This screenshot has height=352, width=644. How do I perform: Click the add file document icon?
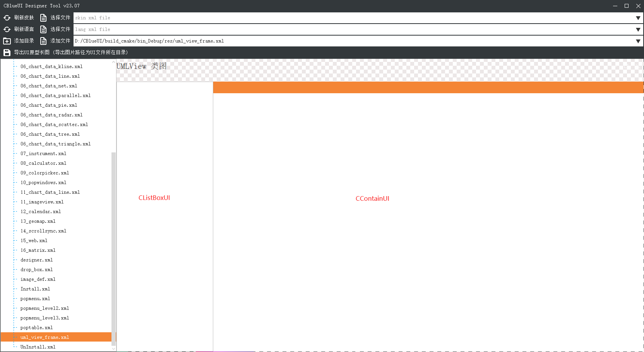[x=43, y=41]
